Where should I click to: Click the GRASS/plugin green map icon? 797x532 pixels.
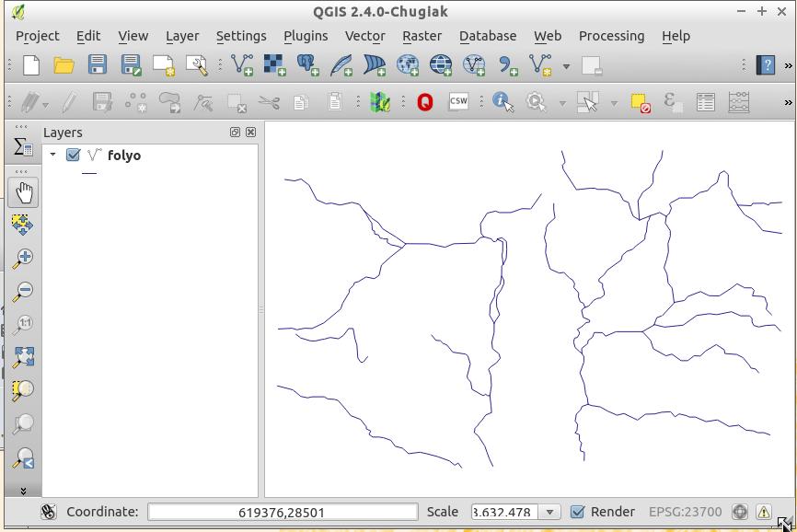(380, 102)
